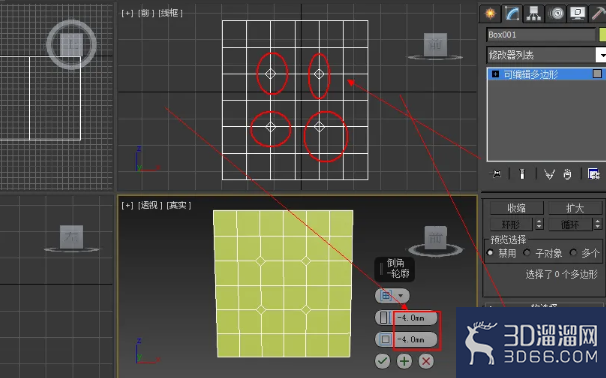606x378 pixels.
Task: Open the 修改器列表 modifier list dropdown
Action: pos(546,55)
